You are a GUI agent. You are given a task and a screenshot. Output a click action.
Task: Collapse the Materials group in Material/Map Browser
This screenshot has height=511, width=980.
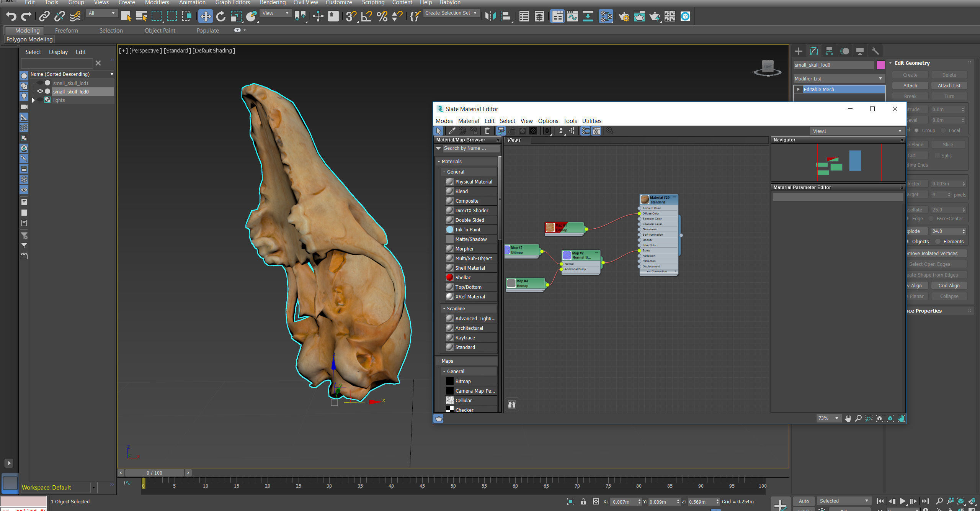[x=439, y=162]
